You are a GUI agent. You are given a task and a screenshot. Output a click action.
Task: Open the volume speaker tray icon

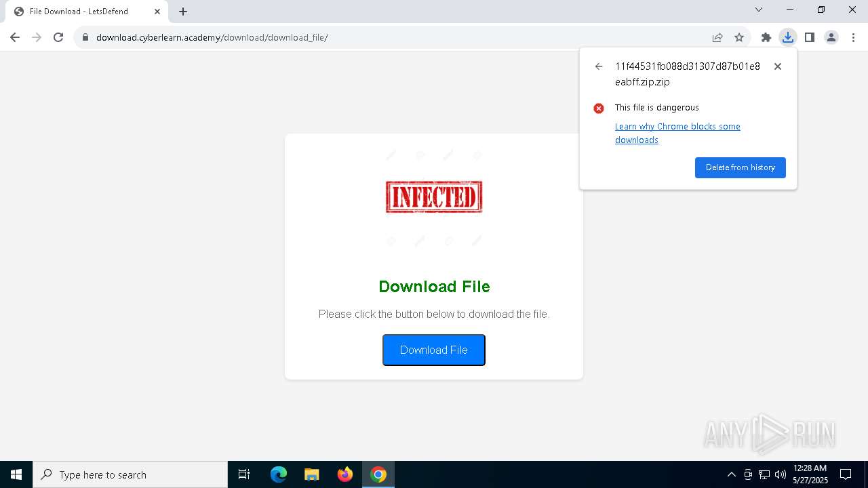(781, 474)
